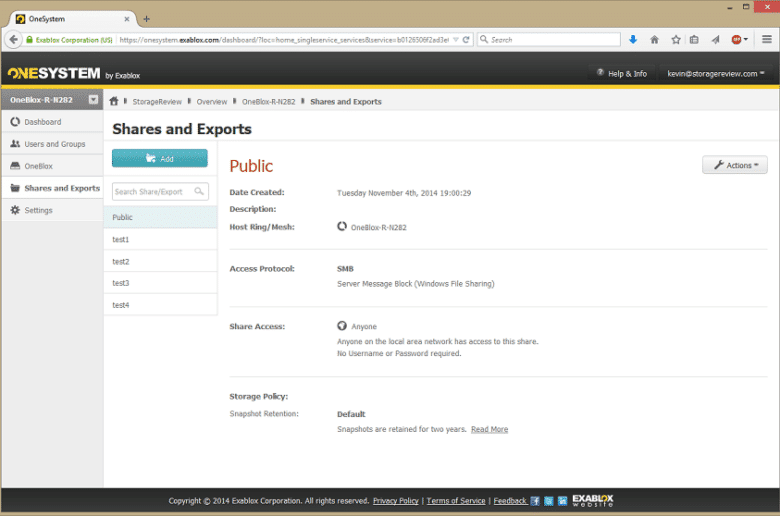The width and height of the screenshot is (780, 516).
Task: Click the OneBlox-R-N282 ring icon in details
Action: pyautogui.click(x=342, y=226)
